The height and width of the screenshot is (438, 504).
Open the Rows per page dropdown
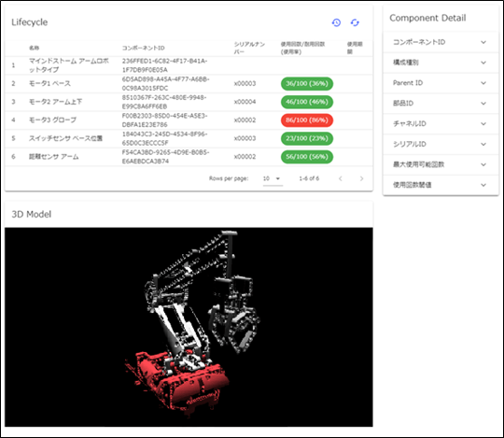273,178
